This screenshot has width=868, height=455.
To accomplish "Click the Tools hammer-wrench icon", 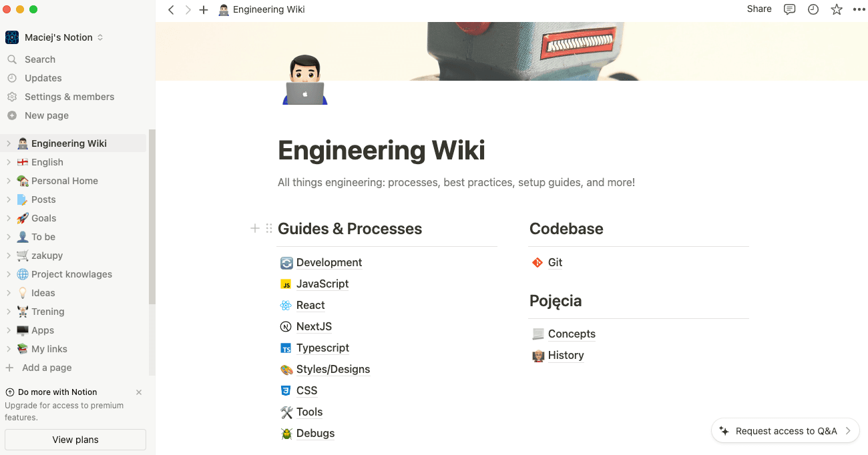I will click(x=286, y=412).
